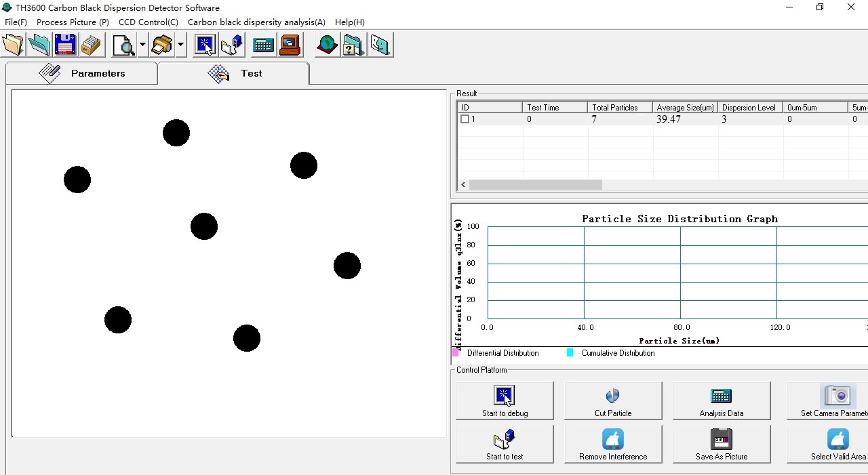Select the total particles value 7
The height and width of the screenshot is (475, 868).
(x=594, y=119)
